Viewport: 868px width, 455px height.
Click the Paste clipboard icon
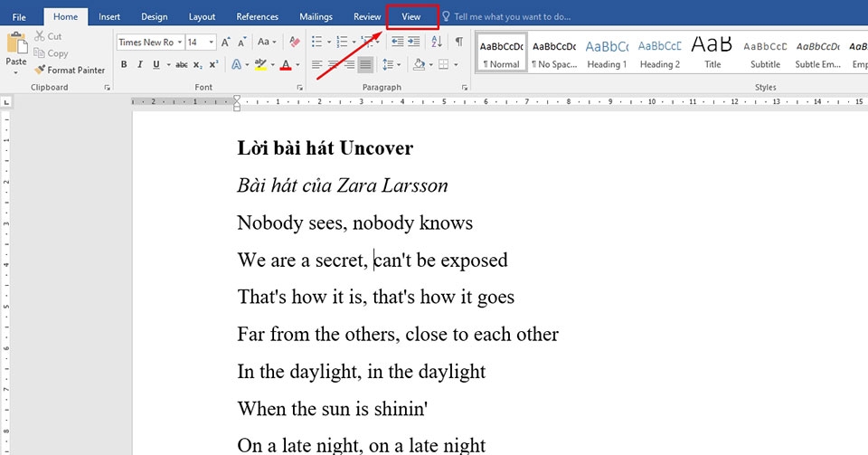click(x=16, y=43)
